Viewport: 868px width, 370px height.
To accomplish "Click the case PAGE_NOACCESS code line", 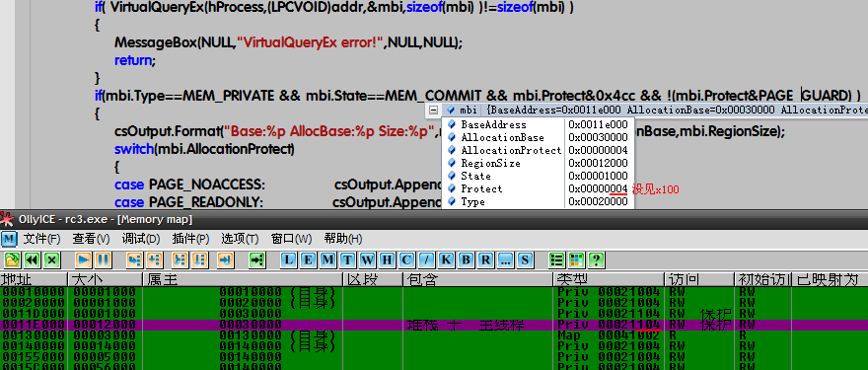I will pyautogui.click(x=189, y=185).
